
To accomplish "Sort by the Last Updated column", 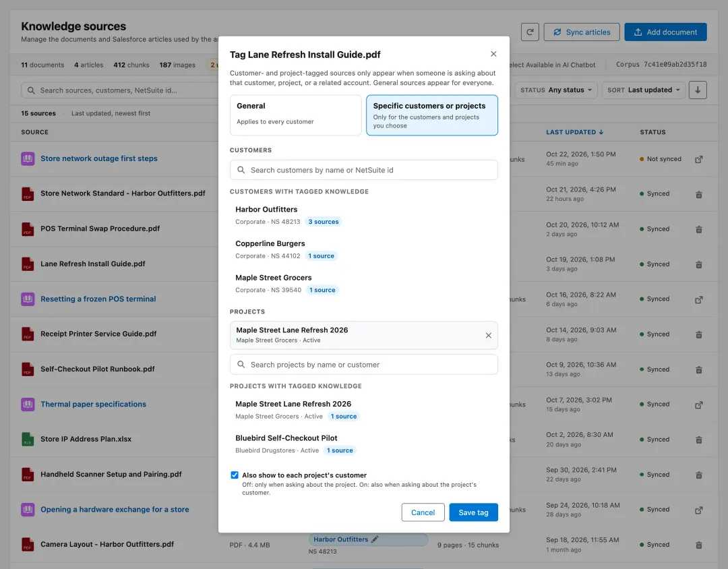I will tap(574, 132).
